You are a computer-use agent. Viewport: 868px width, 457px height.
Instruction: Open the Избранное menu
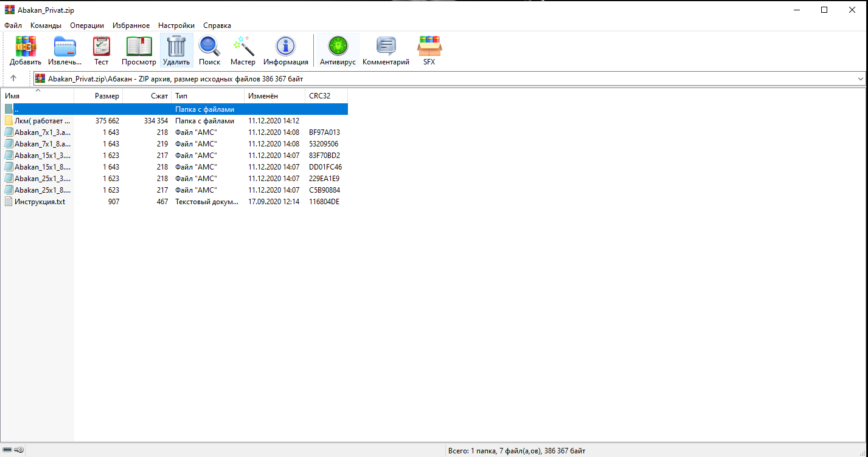click(x=131, y=26)
